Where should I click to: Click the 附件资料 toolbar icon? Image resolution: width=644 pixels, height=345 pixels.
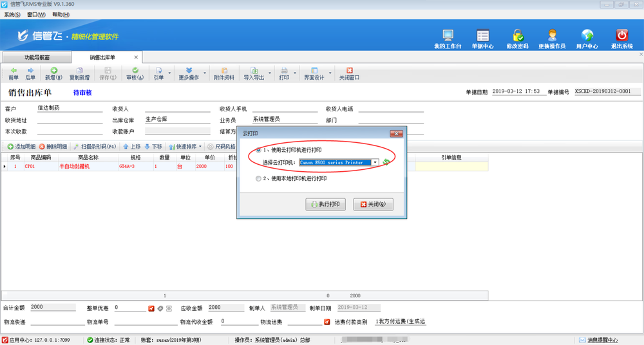click(x=223, y=73)
